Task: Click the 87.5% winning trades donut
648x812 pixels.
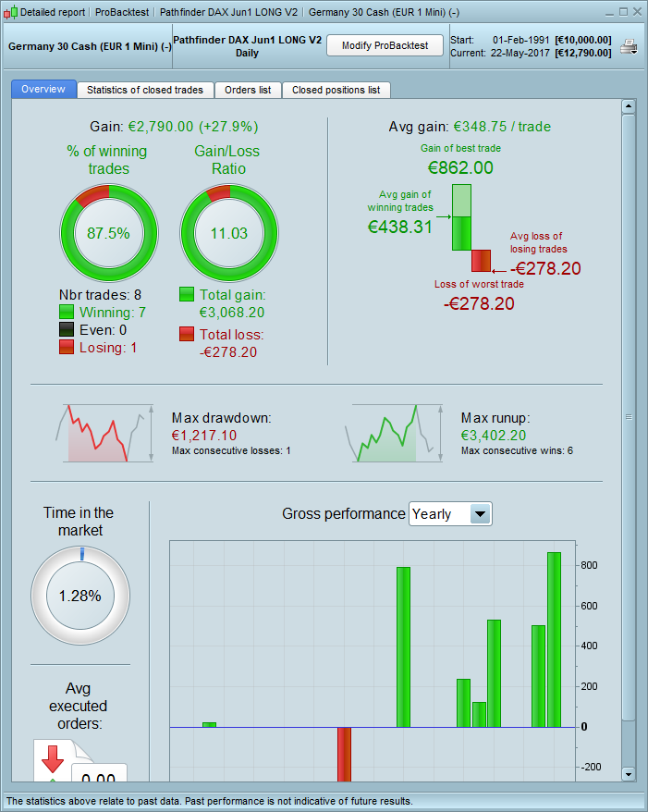Action: [109, 233]
